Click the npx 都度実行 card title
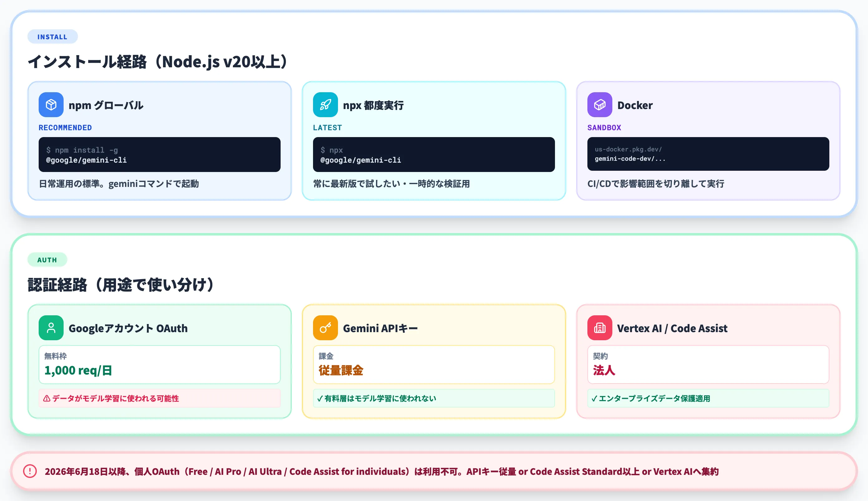 pyautogui.click(x=373, y=105)
